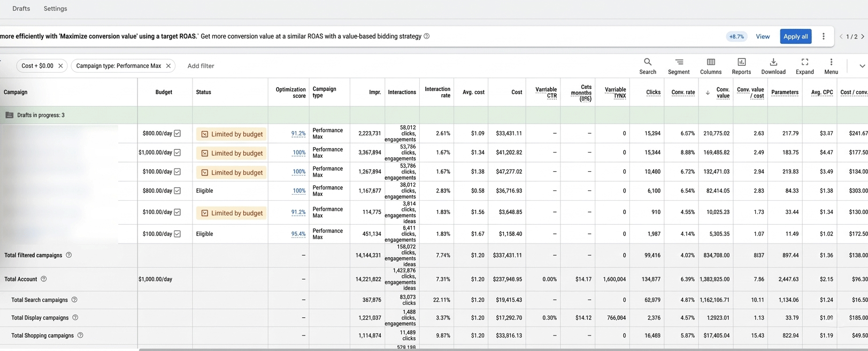This screenshot has width=868, height=351.
Task: Click Add filter field
Action: tap(201, 66)
